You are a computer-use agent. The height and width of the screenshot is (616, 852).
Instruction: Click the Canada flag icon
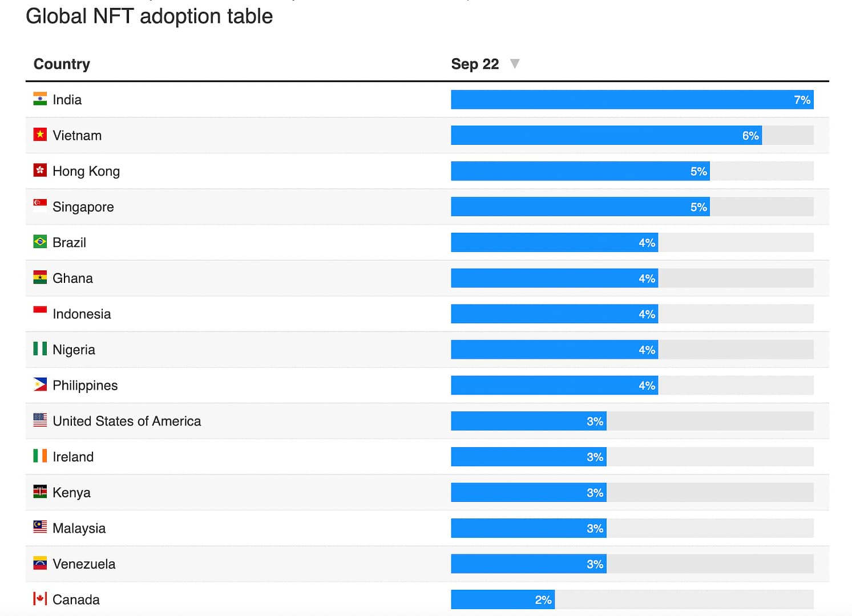point(40,599)
